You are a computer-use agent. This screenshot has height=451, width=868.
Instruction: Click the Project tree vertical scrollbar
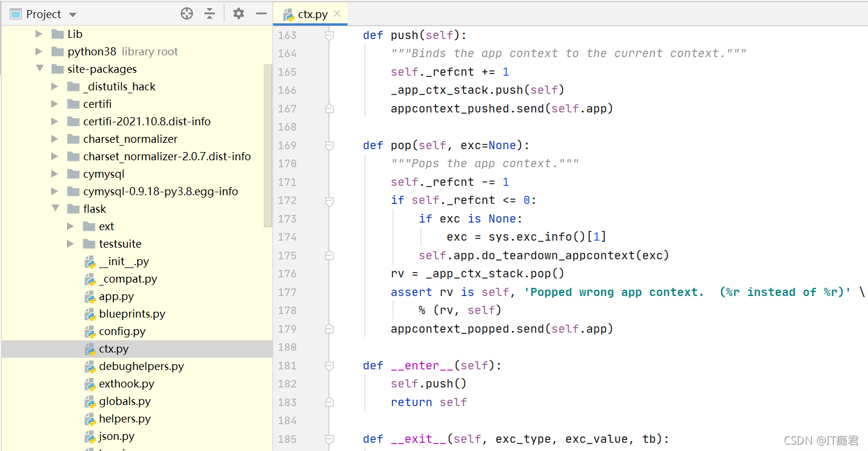268,145
